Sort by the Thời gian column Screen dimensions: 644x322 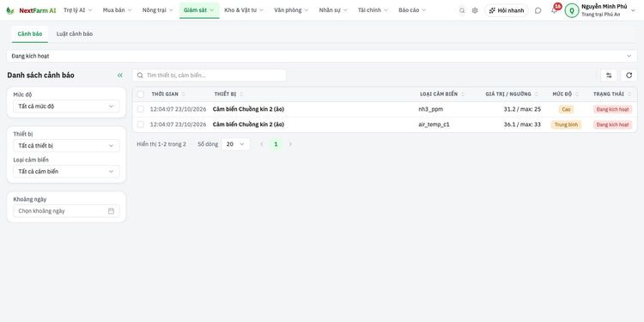click(x=184, y=94)
